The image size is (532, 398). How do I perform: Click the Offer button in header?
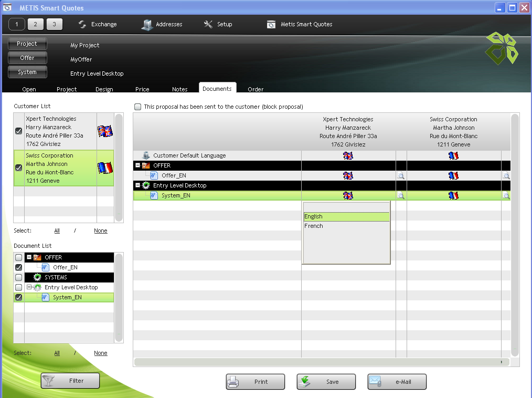pos(27,58)
